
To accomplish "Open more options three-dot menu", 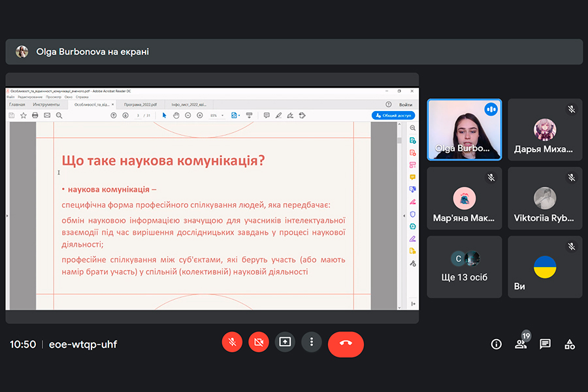I will click(312, 342).
